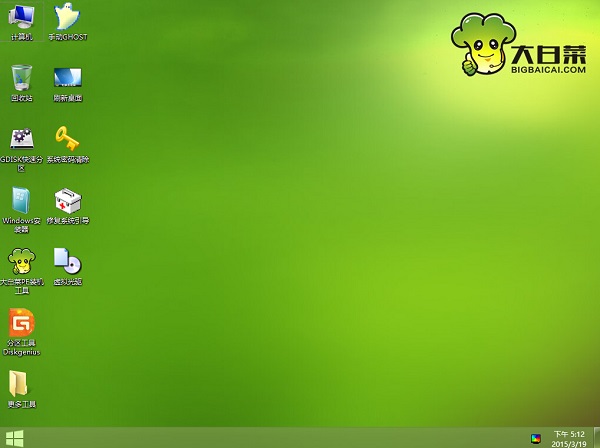Open the Windows Start menu

(x=15, y=438)
